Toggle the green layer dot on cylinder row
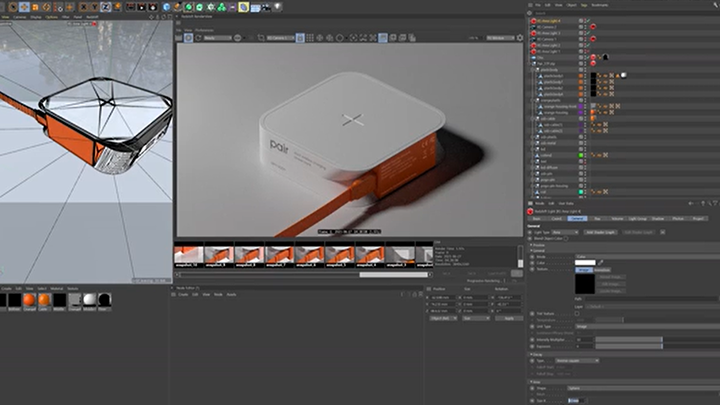This screenshot has width=720, height=405. [581, 155]
